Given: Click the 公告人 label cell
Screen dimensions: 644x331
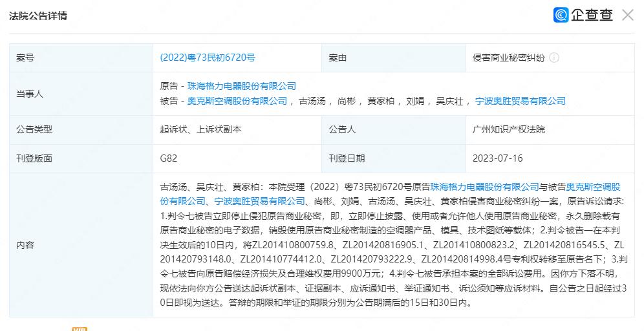Looking at the screenshot, I should [394, 130].
